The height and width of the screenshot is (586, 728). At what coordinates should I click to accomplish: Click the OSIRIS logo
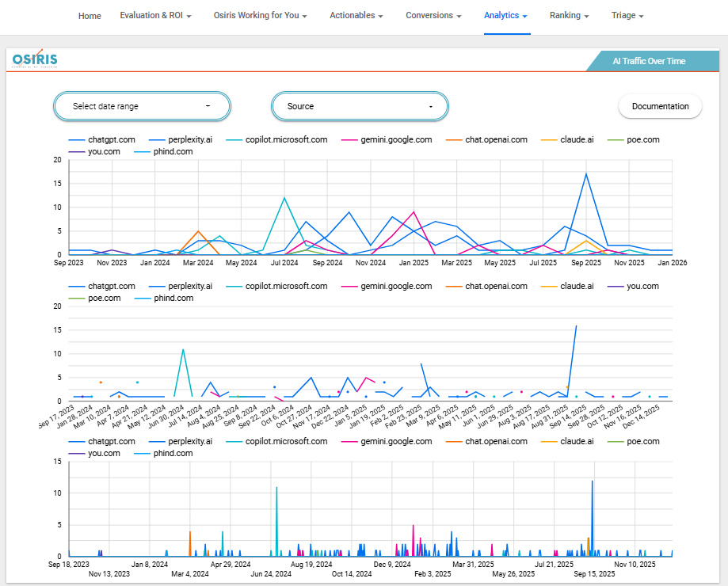35,60
